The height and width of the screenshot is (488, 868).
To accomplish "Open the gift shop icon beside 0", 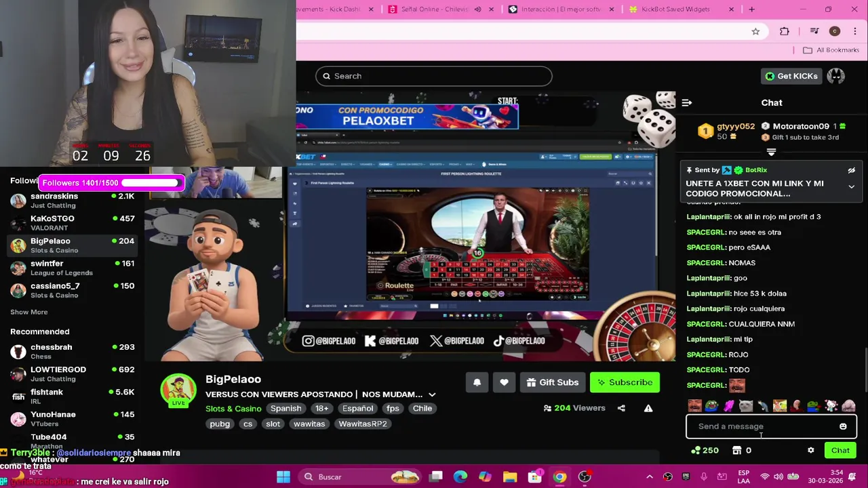I will point(737,450).
